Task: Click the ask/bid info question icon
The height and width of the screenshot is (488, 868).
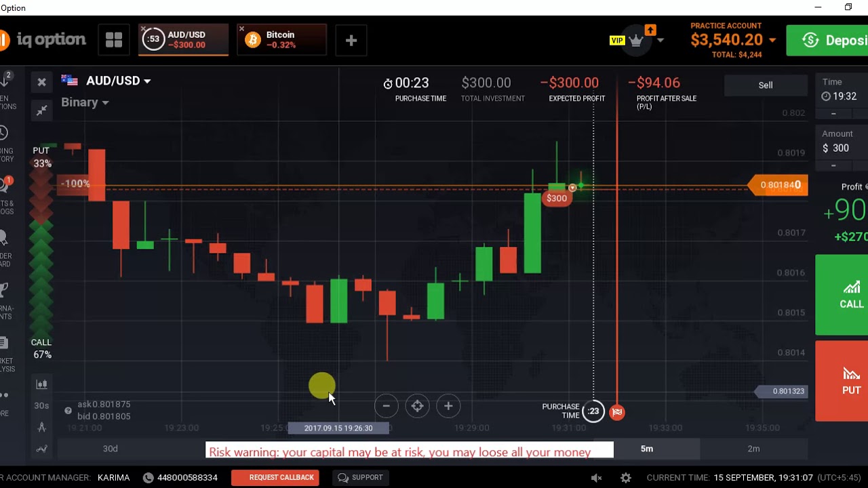Action: [x=68, y=410]
